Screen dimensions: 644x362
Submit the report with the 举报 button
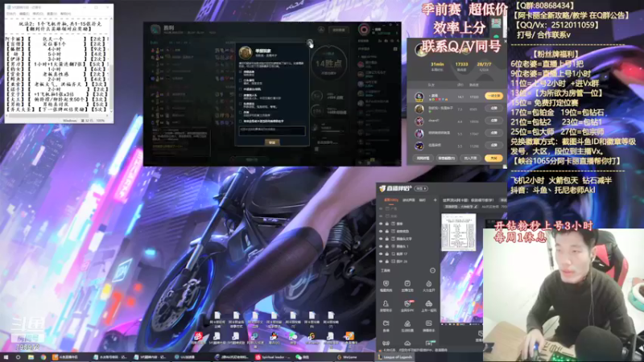pyautogui.click(x=272, y=142)
